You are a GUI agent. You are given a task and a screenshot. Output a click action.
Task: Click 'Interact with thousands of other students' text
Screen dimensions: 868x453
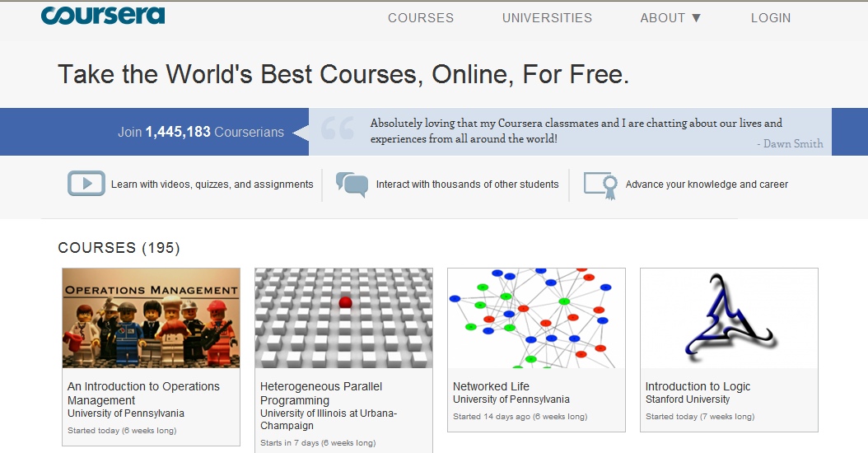click(467, 184)
